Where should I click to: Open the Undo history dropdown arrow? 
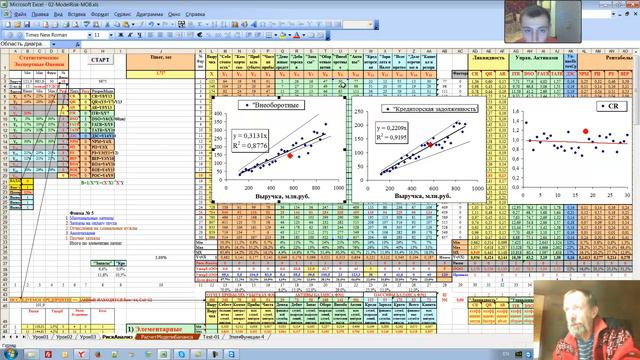pyautogui.click(x=158, y=25)
